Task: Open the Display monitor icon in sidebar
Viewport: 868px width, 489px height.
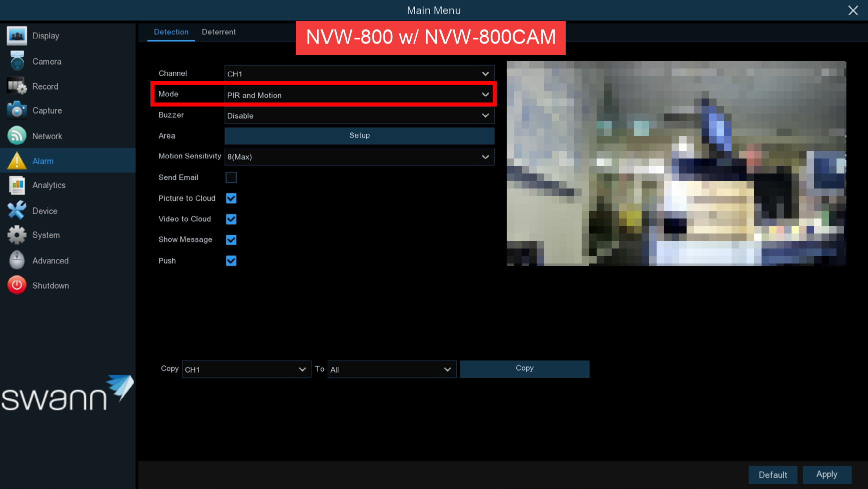Action: [x=17, y=36]
